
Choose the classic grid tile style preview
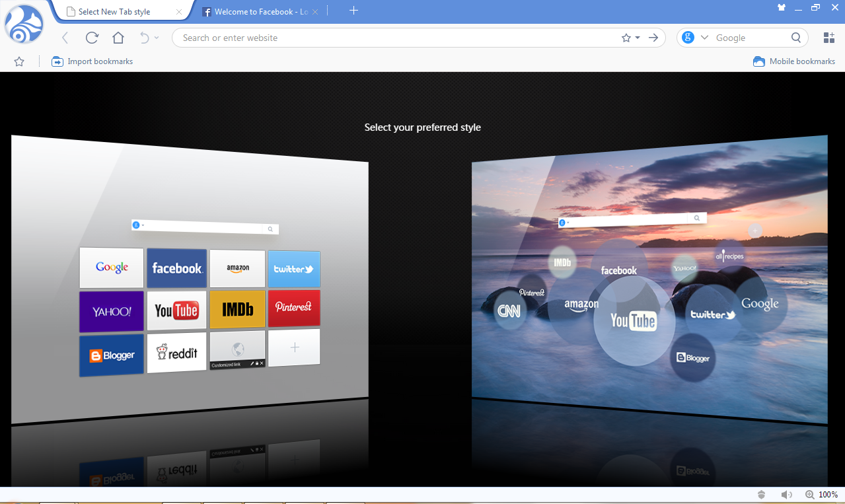pyautogui.click(x=190, y=279)
